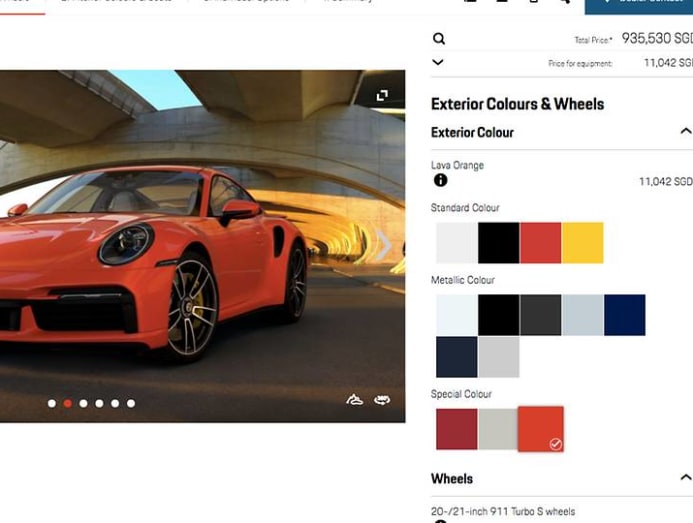Open the 360-degree rotation view icon

point(382,400)
